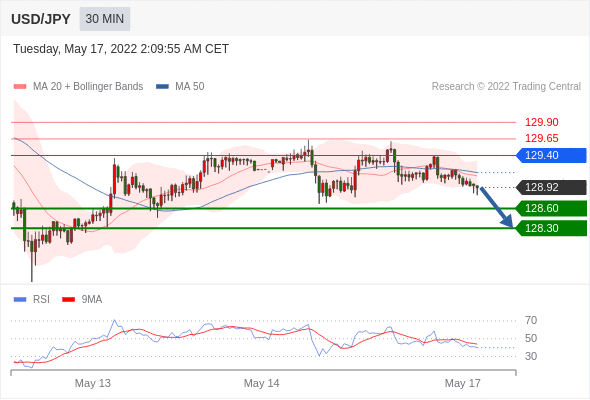Toggle the MA 50 legend entry
Screen dimensions: 590x400
180,87
